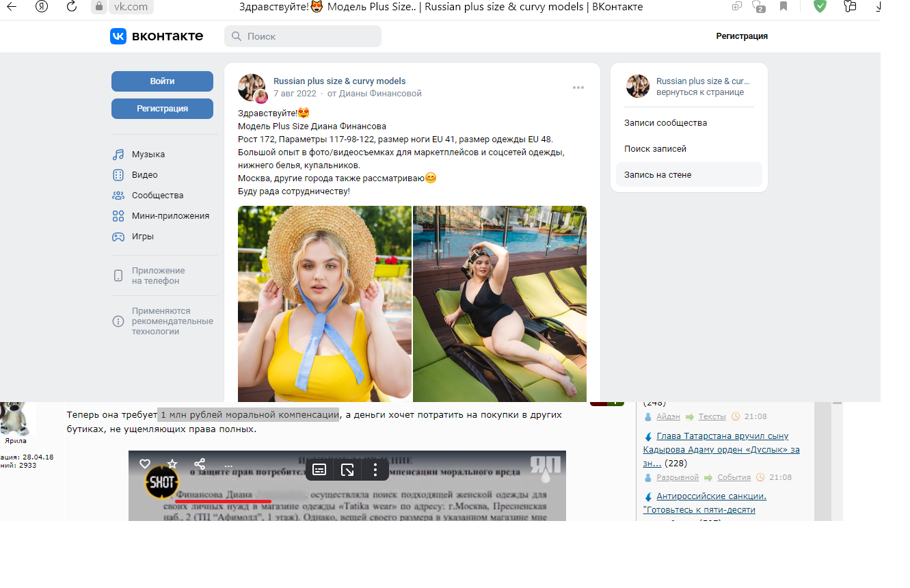Open the Игры gamepad icon
The width and height of the screenshot is (910, 588).
(118, 237)
